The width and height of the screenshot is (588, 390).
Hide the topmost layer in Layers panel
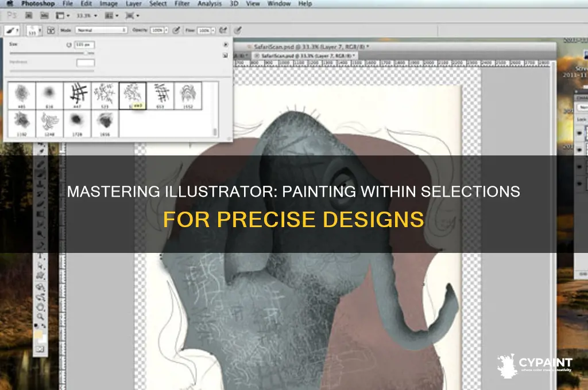(x=579, y=132)
